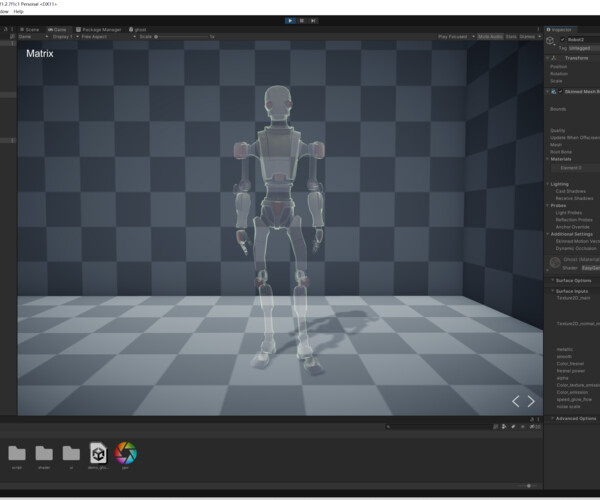Image resolution: width=600 pixels, height=500 pixels.
Task: Select the Position label in Transform
Action: click(559, 67)
